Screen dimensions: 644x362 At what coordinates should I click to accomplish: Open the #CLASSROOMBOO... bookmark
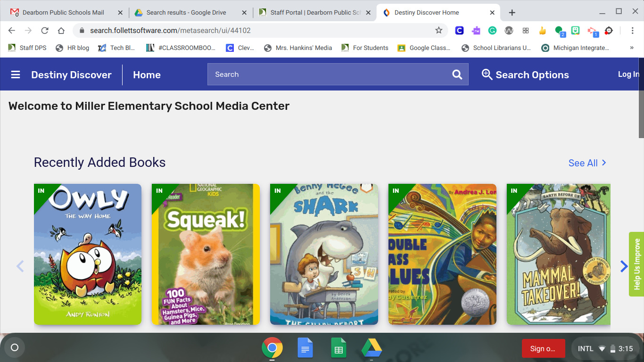[181, 48]
